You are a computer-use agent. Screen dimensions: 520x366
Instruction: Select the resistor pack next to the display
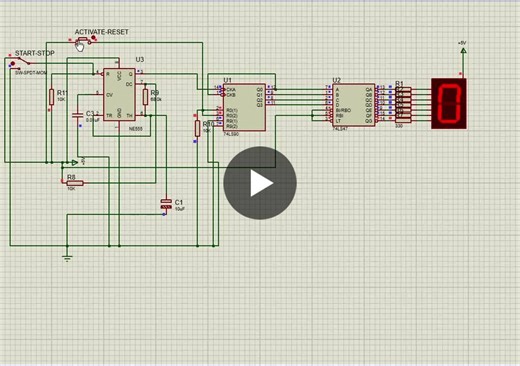pos(403,105)
